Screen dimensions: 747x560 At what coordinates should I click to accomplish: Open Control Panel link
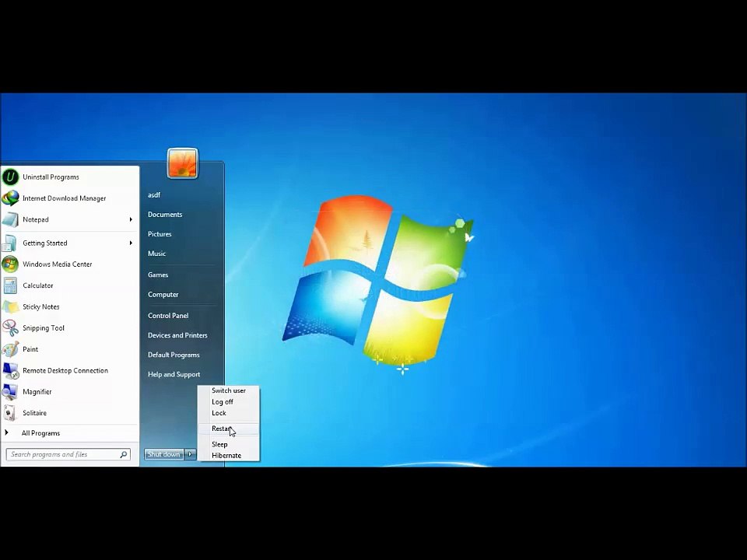pos(168,316)
